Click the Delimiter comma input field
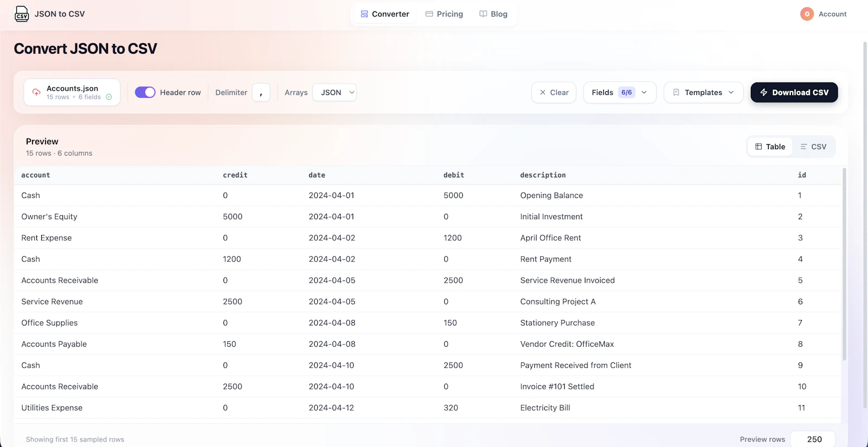 point(261,93)
